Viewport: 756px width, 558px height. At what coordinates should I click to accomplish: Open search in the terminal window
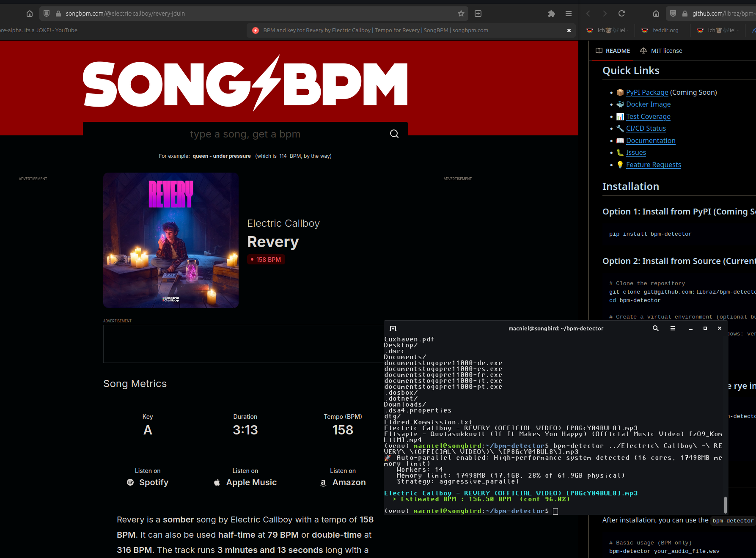(x=656, y=328)
